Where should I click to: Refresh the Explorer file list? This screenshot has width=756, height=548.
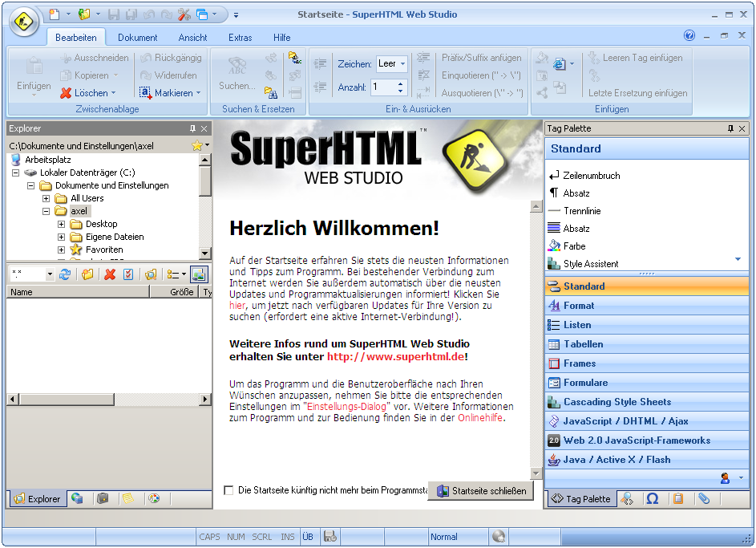(65, 274)
